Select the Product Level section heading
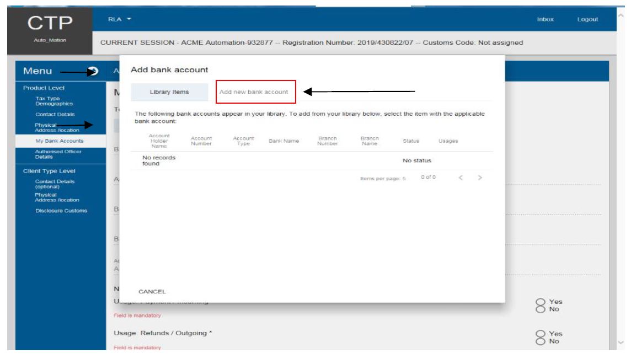This screenshot has height=364, width=636. [44, 88]
